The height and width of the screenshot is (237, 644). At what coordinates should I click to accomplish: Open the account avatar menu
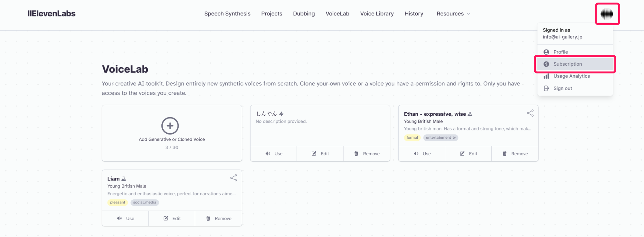click(607, 14)
